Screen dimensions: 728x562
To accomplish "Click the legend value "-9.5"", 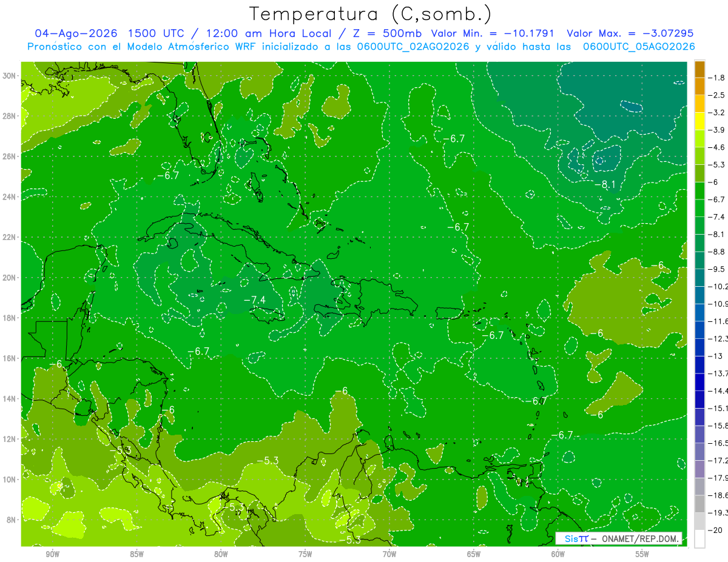I will (x=718, y=269).
